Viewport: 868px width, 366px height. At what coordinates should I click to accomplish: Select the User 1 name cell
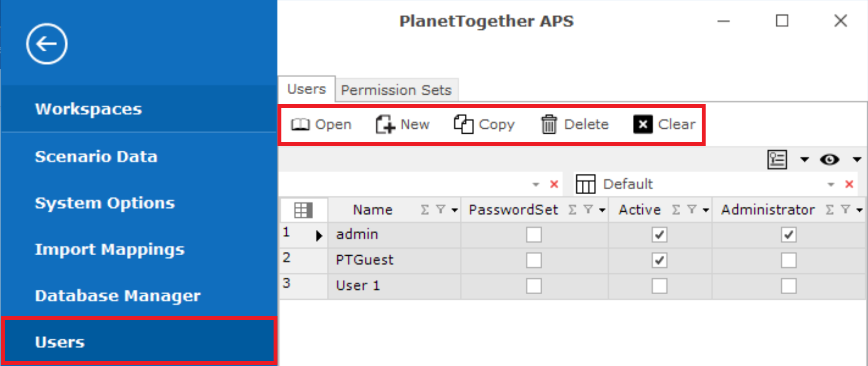[x=395, y=285]
